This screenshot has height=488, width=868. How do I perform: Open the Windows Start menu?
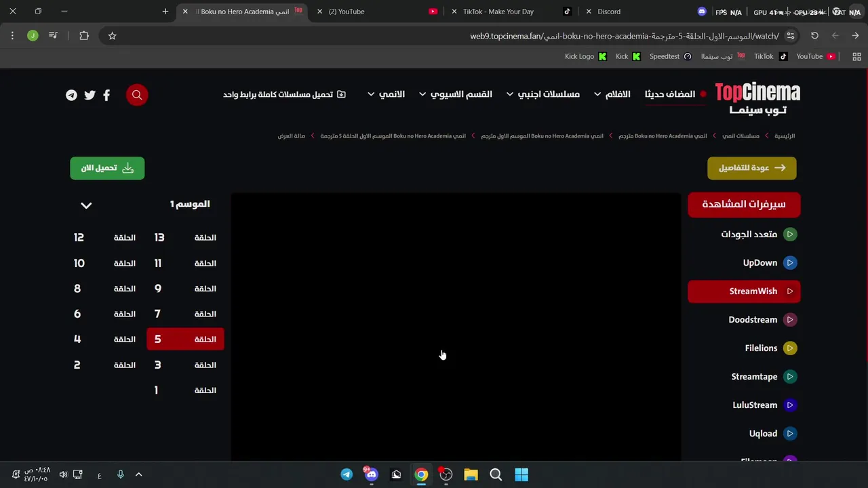[521, 474]
